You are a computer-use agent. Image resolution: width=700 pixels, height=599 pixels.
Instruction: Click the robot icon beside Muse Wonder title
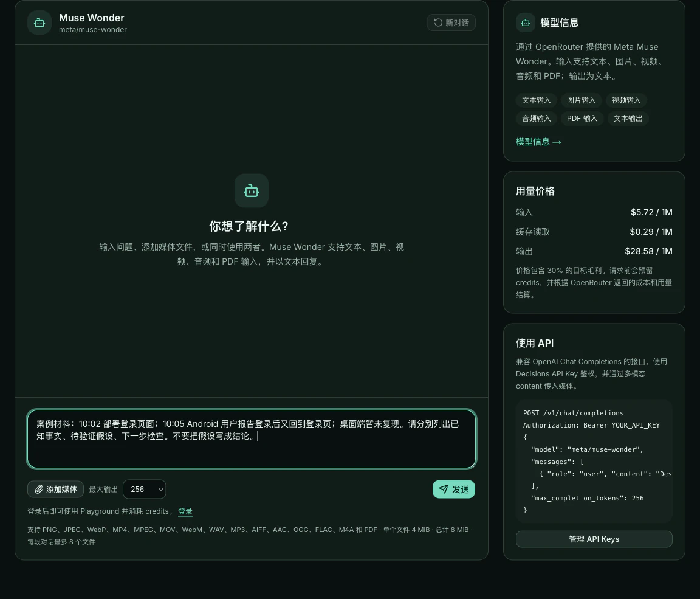pyautogui.click(x=39, y=23)
